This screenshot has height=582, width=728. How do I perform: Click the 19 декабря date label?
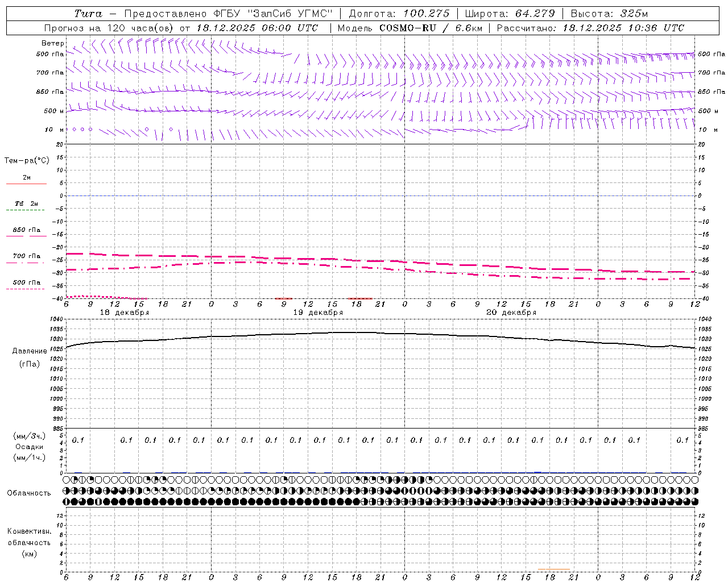point(318,313)
